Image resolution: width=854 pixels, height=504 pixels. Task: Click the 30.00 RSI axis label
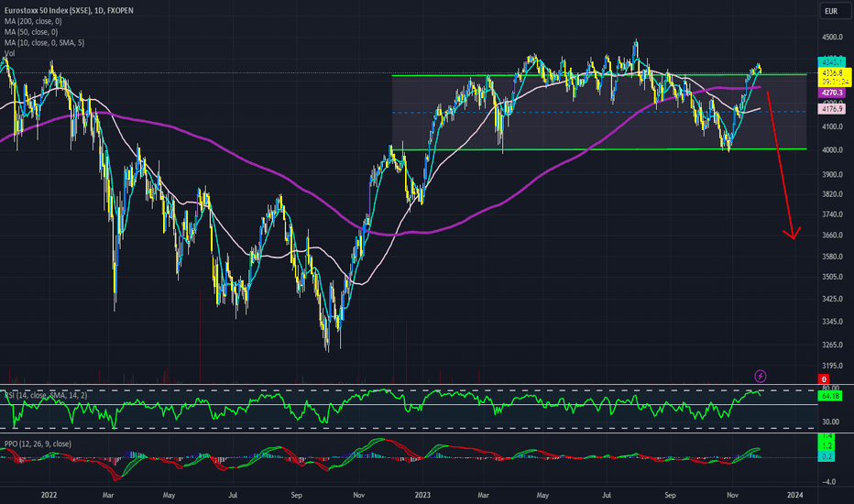pyautogui.click(x=830, y=422)
